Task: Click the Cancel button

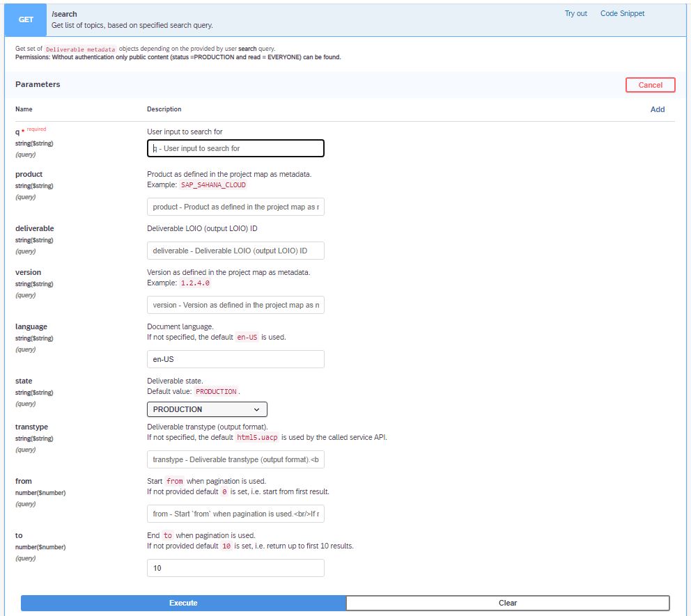Action: [x=650, y=84]
